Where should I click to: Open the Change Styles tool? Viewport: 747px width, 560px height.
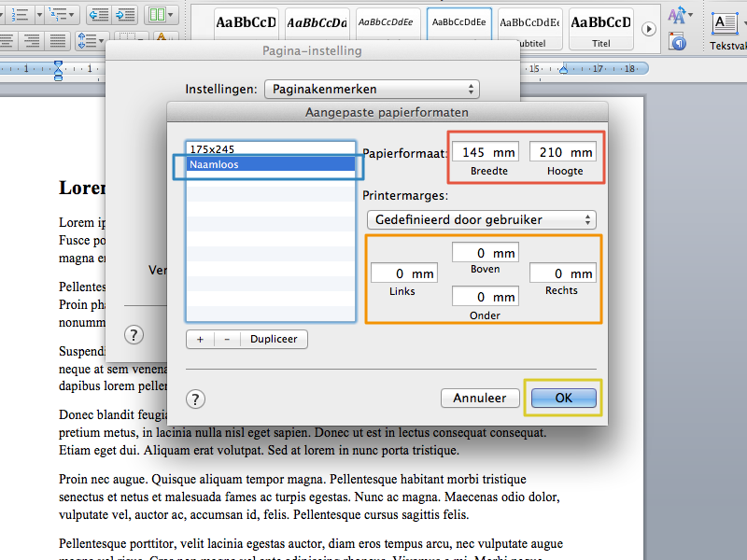tap(679, 15)
